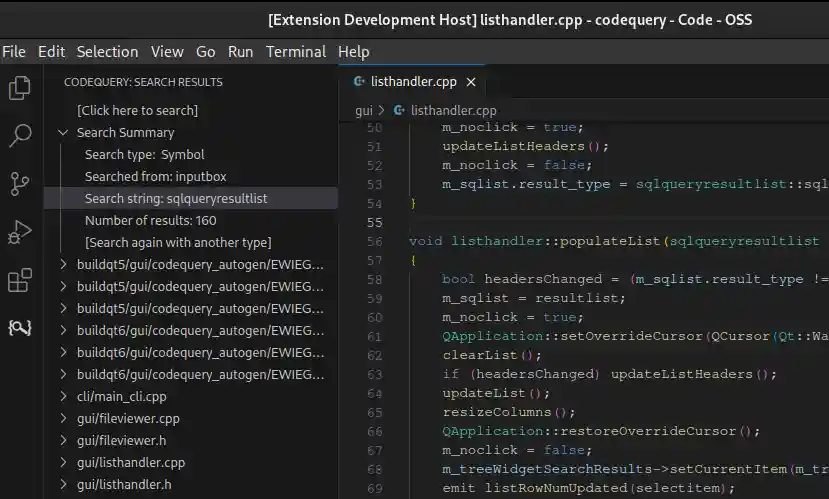Screen dimensions: 829x499
Task: Click the gui breadcrumb folder
Action: (363, 111)
